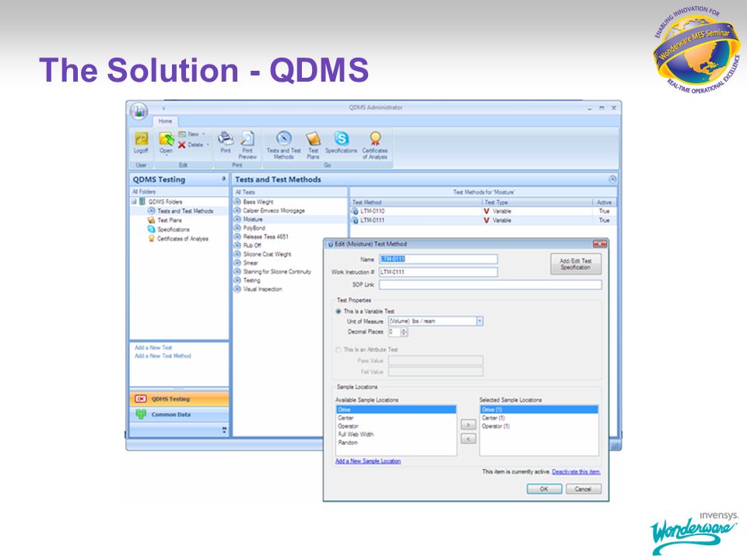Sort by the Test Method column header

pyautogui.click(x=416, y=202)
